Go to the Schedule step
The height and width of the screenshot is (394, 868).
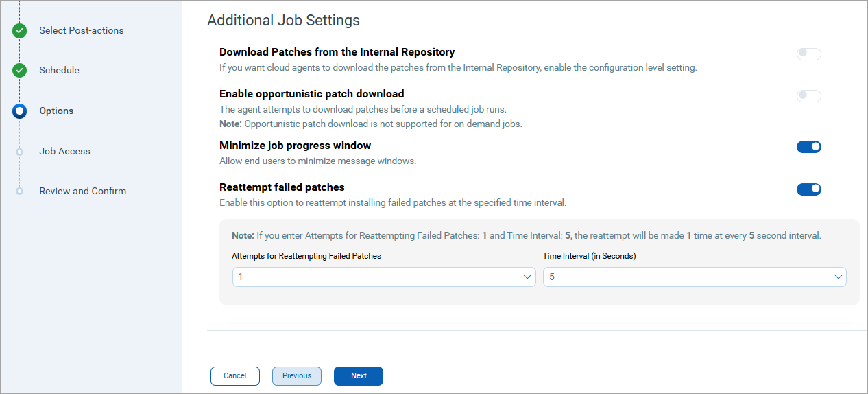[x=59, y=70]
